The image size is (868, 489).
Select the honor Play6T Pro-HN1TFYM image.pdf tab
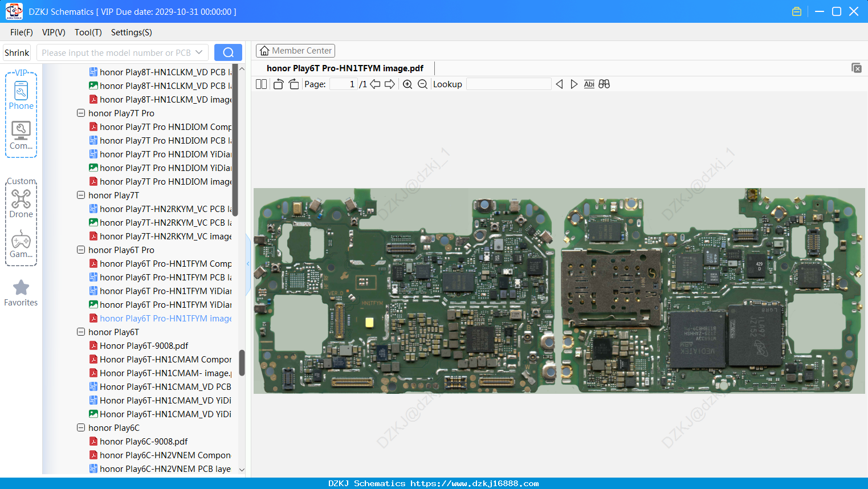point(345,68)
